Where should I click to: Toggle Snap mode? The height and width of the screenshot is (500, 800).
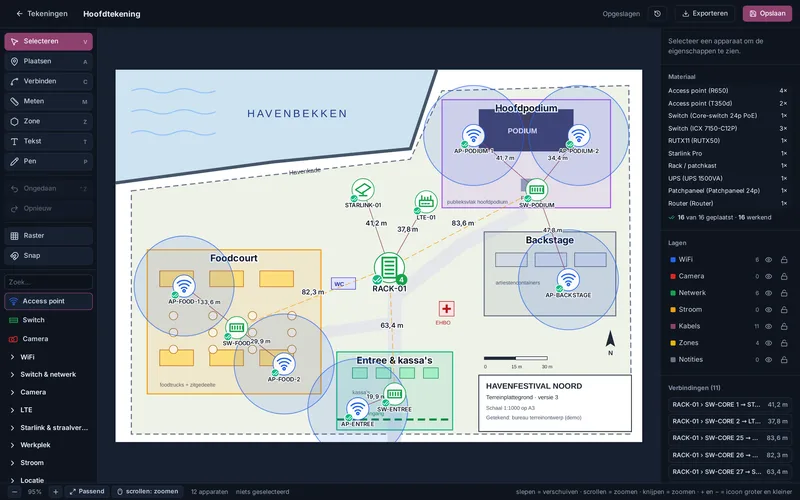(48, 256)
